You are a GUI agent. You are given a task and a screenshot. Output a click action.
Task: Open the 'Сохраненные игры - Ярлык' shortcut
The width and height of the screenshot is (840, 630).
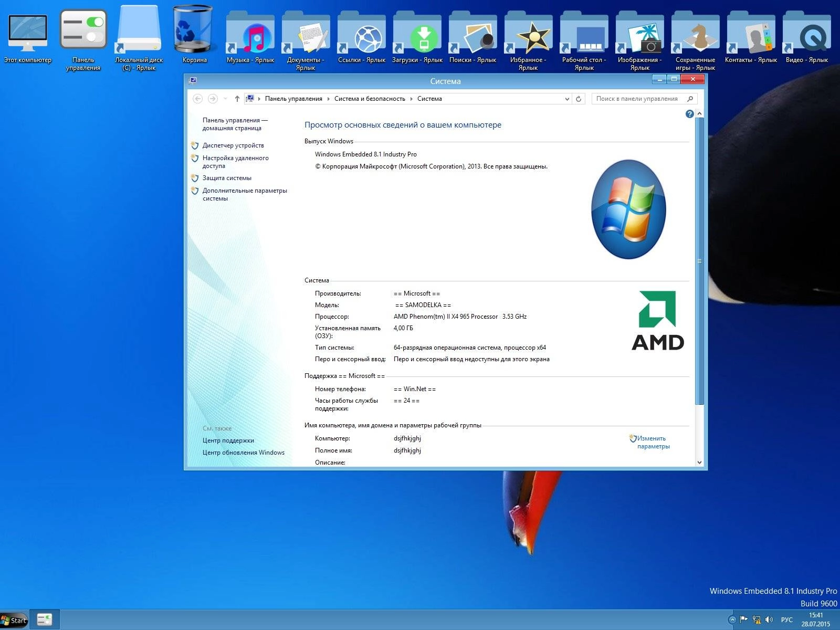[x=695, y=42]
